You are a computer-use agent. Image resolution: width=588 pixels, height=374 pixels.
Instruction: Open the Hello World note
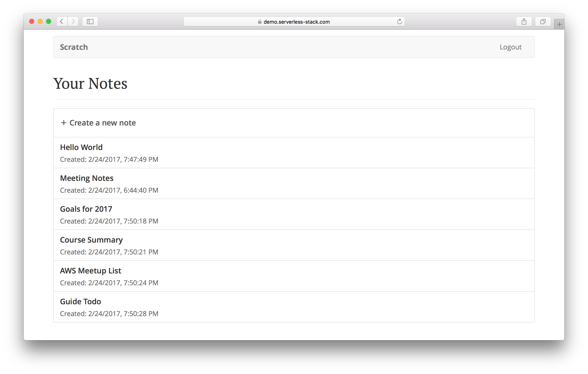81,147
